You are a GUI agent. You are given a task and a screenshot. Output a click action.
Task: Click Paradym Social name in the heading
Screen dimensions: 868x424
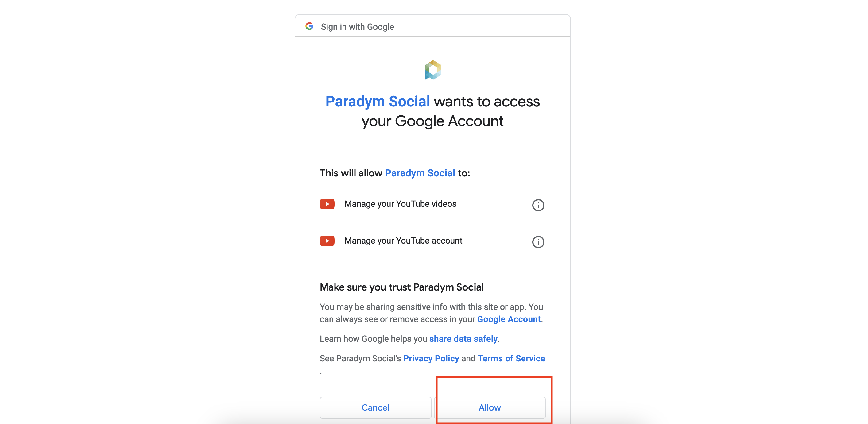coord(378,101)
